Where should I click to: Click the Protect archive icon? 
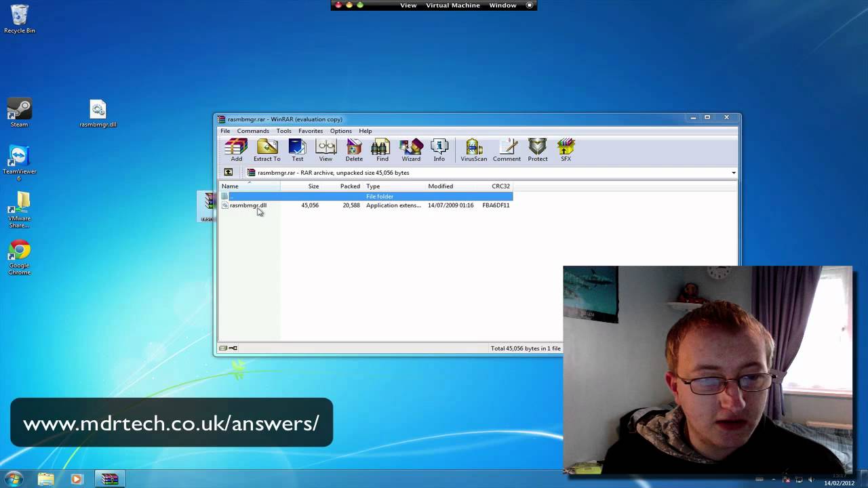coord(537,150)
